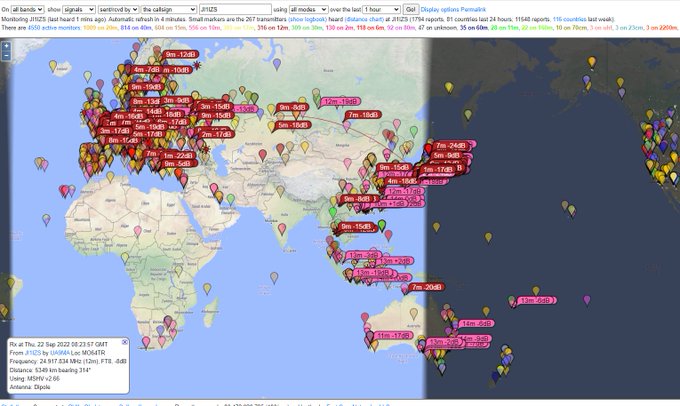Click the pink '12m -19dB' marker label
Viewport: 680px width, 406px height.
tap(341, 102)
